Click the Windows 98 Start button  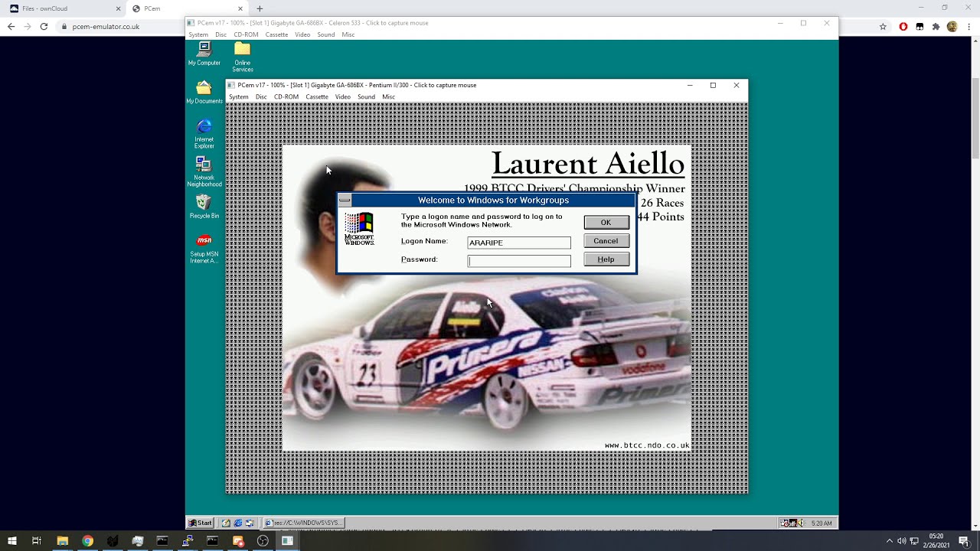tap(201, 523)
